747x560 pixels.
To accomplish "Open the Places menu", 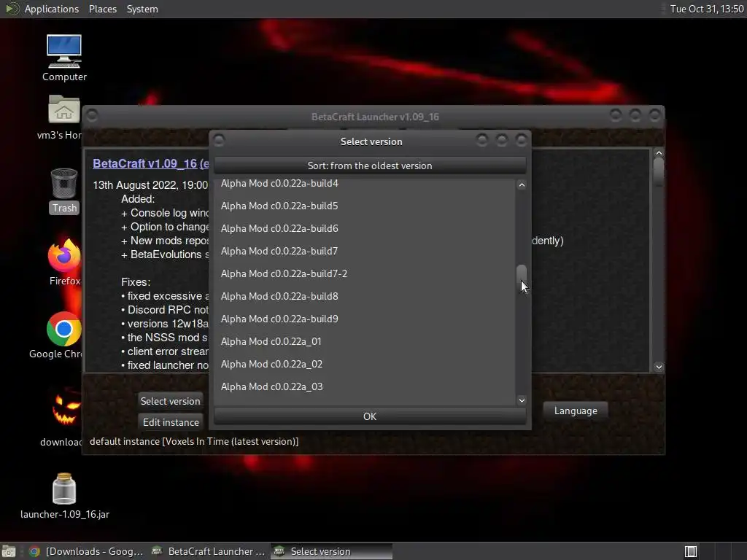I will 102,9.
